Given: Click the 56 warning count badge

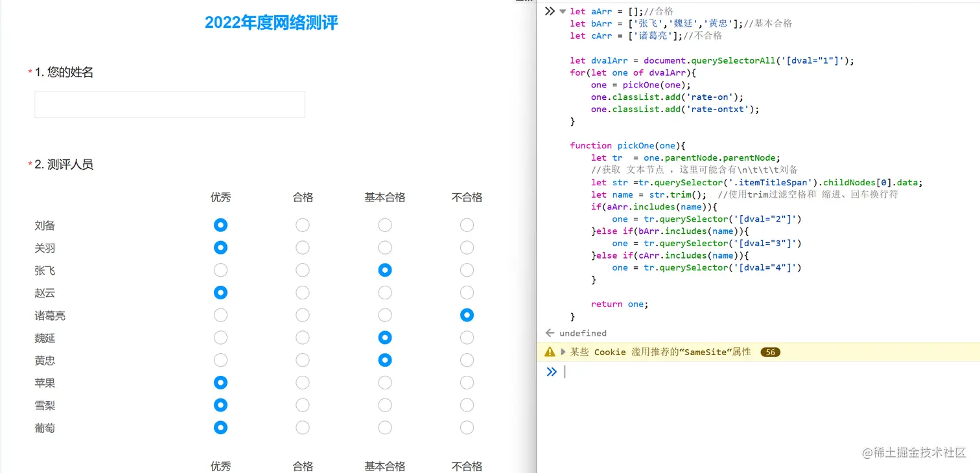Looking at the screenshot, I should pos(770,352).
